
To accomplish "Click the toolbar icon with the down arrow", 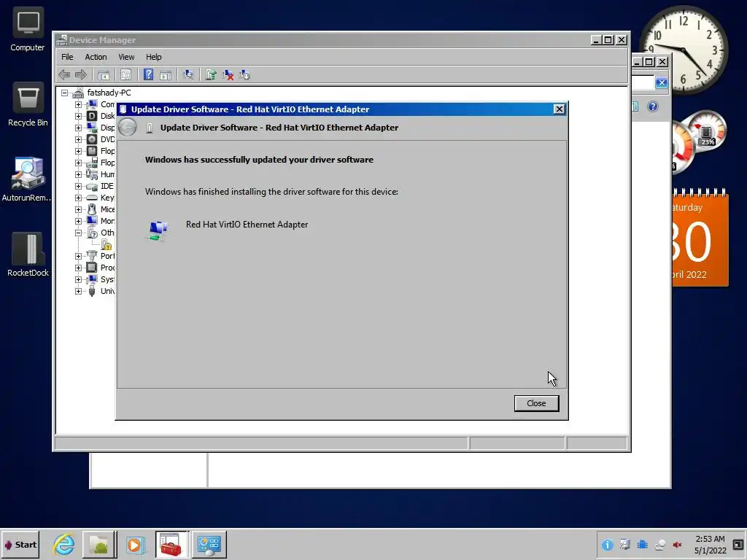I will pos(245,75).
